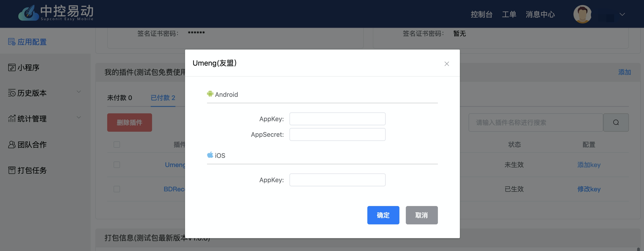Focus the Android AppSecret input field
The height and width of the screenshot is (251, 644).
pyautogui.click(x=337, y=134)
